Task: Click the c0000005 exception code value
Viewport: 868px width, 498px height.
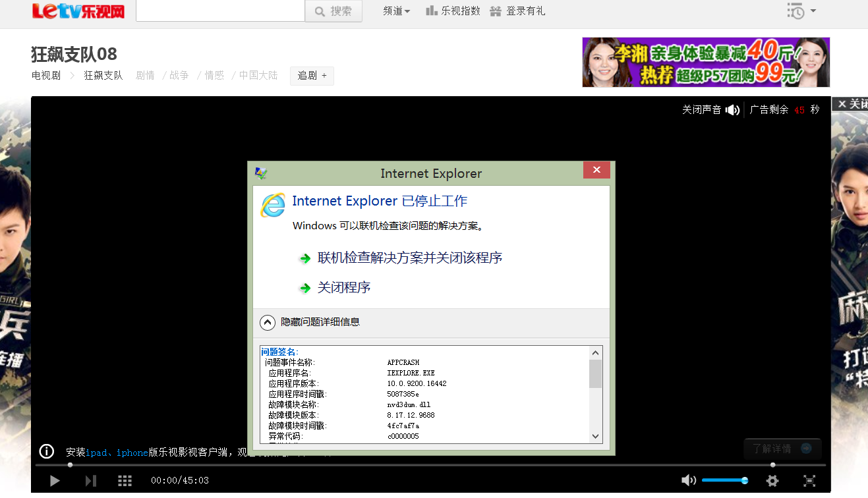Action: [403, 436]
